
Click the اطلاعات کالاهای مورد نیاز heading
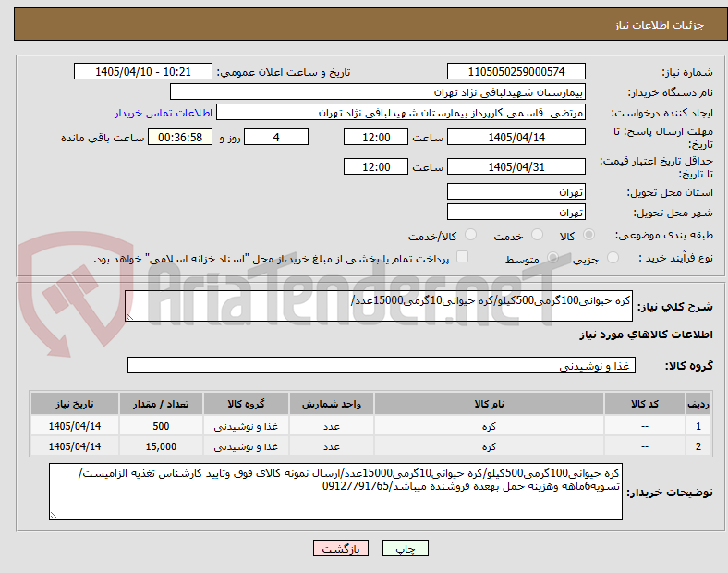[x=646, y=335]
